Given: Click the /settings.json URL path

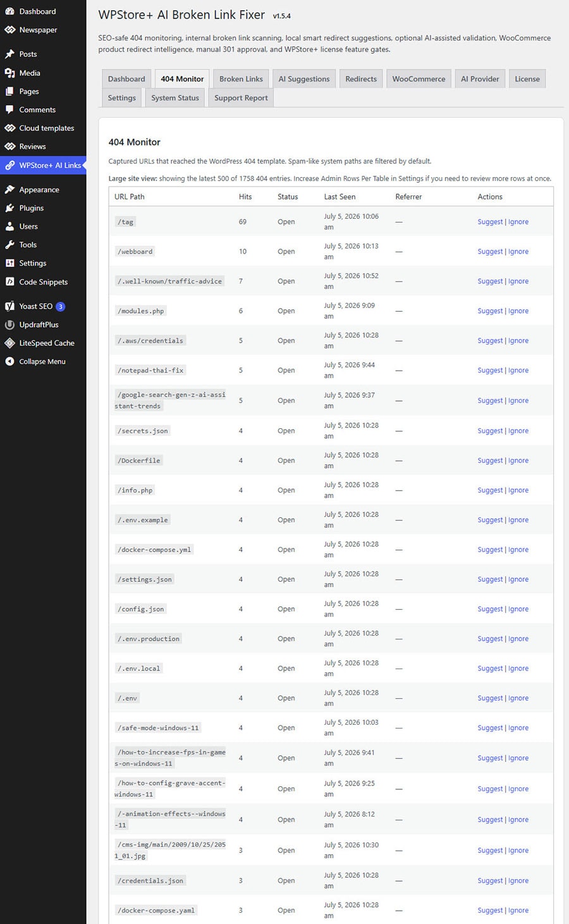Looking at the screenshot, I should [x=145, y=579].
